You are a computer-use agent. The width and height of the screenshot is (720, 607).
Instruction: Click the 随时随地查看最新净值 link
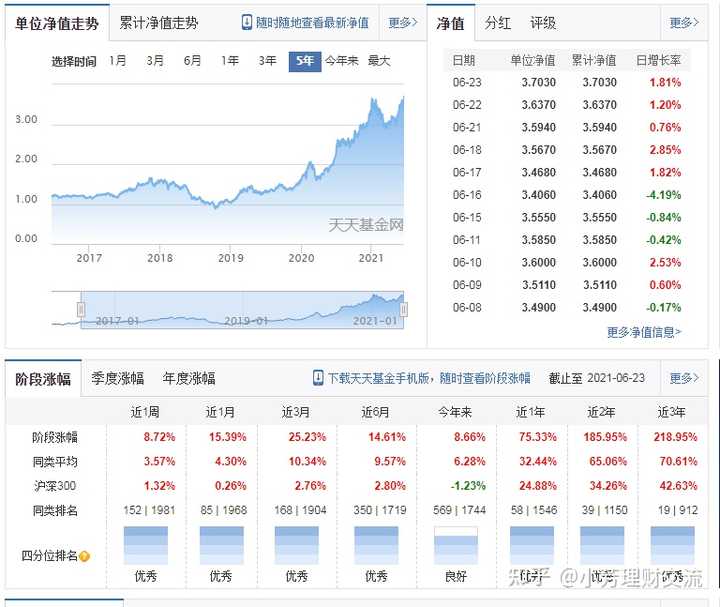click(312, 23)
